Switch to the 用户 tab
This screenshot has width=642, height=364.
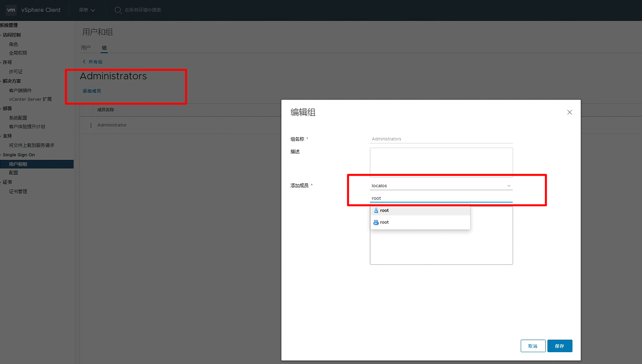point(86,48)
